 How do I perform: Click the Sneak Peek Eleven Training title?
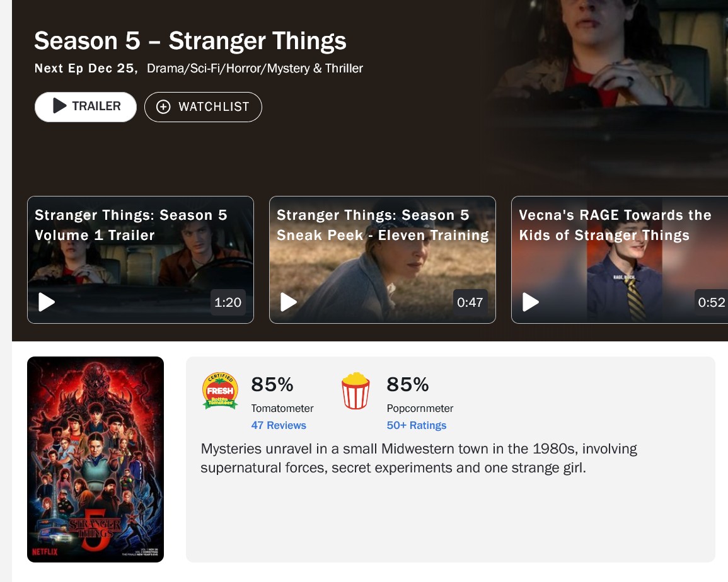pyautogui.click(x=383, y=225)
